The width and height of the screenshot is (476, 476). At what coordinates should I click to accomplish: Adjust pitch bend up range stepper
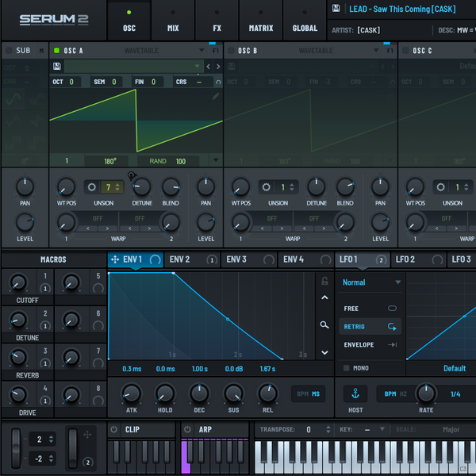(51, 439)
